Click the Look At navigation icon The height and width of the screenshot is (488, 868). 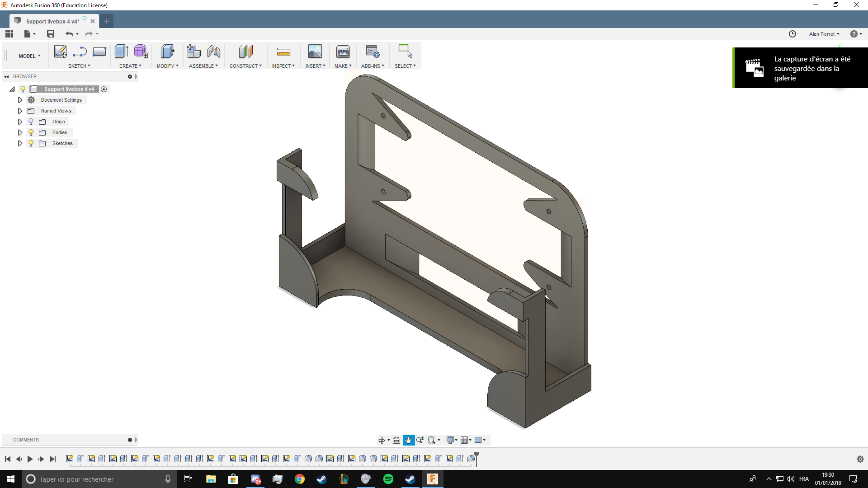pyautogui.click(x=396, y=440)
